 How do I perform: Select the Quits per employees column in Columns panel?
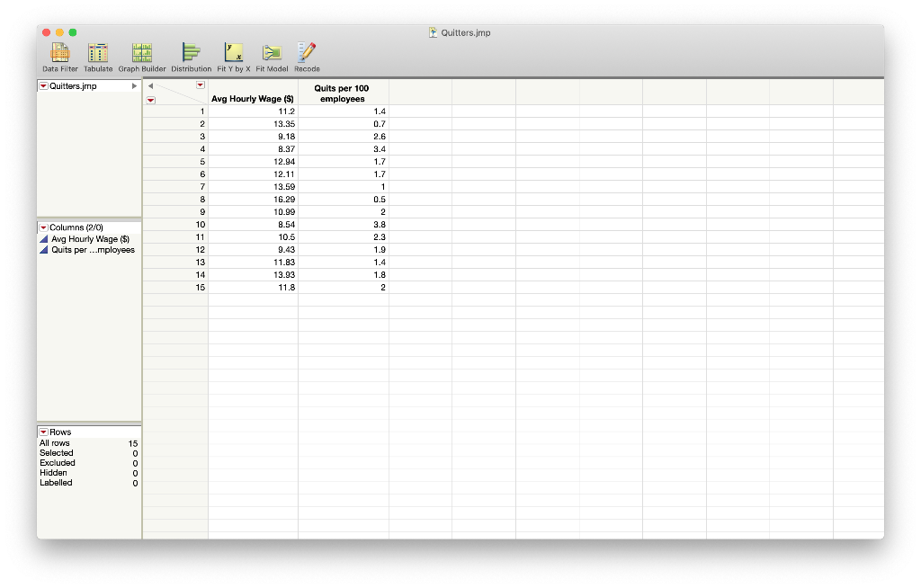(90, 249)
